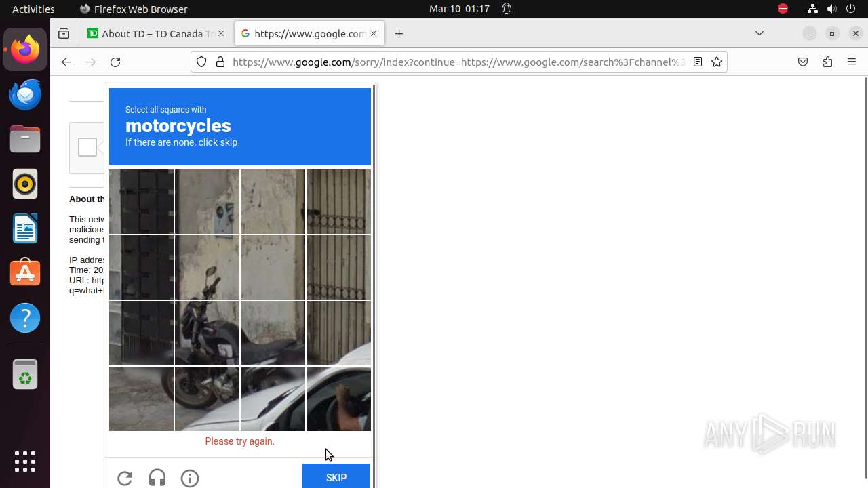
Task: Go back to previous page
Action: (x=66, y=62)
